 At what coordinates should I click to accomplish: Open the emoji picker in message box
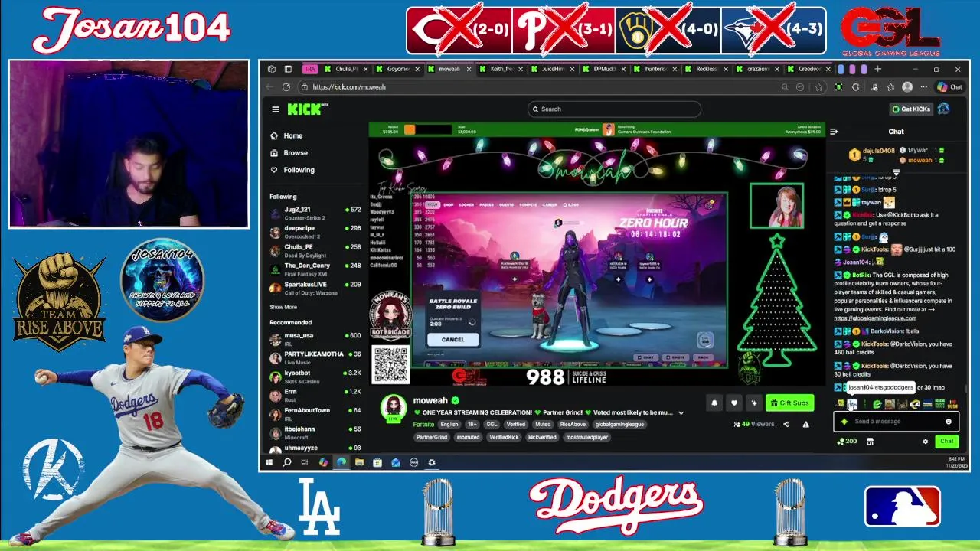pyautogui.click(x=949, y=422)
